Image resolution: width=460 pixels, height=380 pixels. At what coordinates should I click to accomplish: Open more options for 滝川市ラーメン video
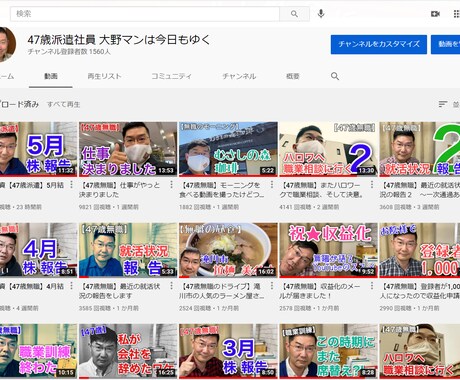tap(272, 286)
